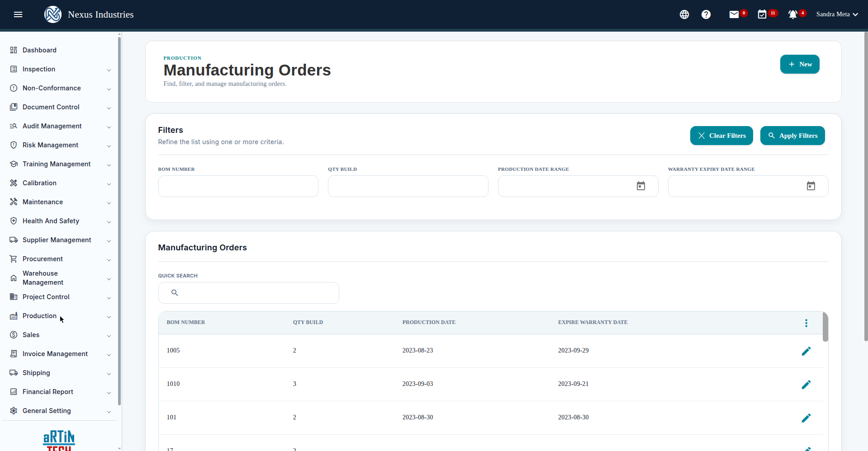Open the calendar tasks icon
868x451 pixels.
[x=762, y=14]
